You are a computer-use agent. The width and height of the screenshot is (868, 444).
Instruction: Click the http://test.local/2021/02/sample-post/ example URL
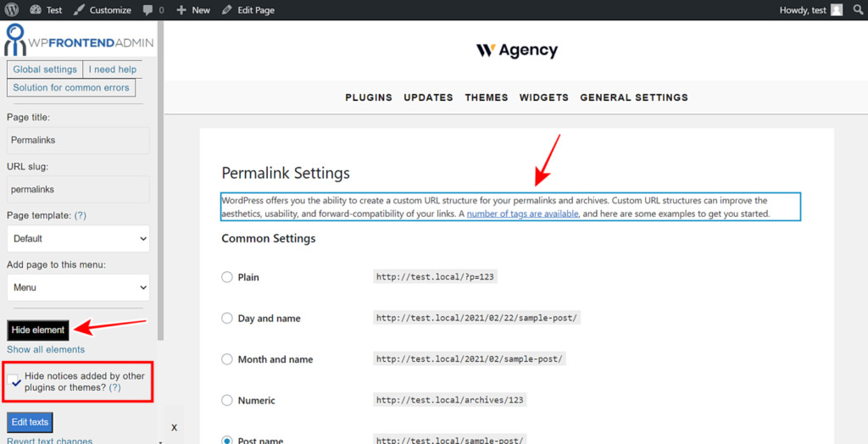(x=470, y=358)
